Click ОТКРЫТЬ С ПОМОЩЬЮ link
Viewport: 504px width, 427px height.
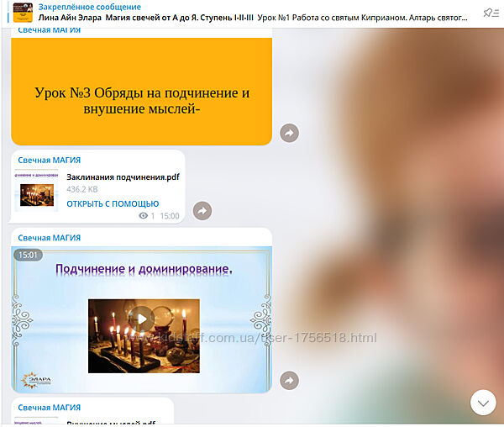click(x=113, y=203)
